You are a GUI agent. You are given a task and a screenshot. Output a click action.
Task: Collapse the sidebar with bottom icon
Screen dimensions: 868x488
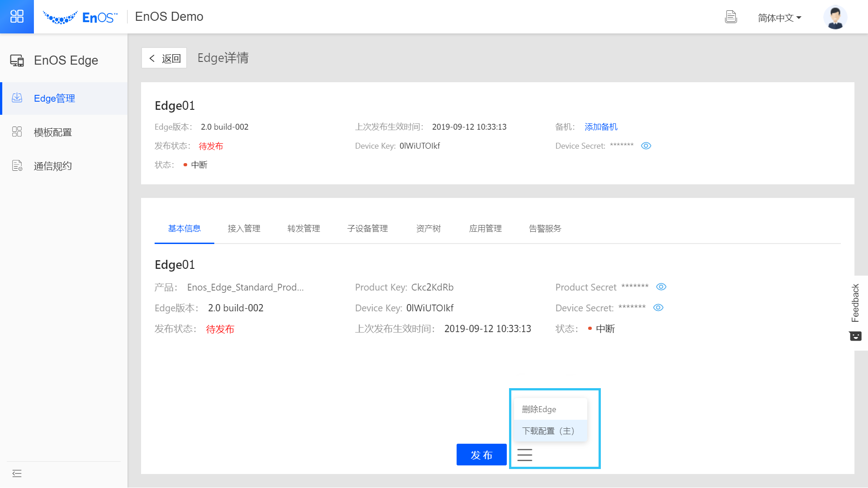[17, 474]
